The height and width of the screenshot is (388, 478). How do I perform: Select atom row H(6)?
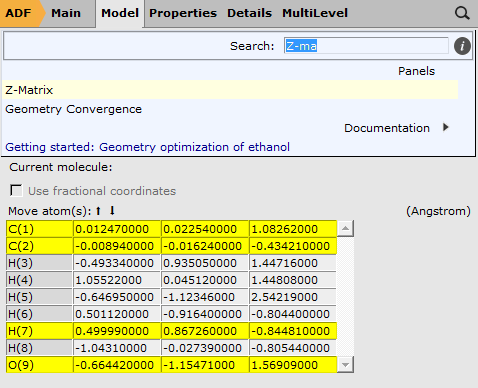point(39,314)
